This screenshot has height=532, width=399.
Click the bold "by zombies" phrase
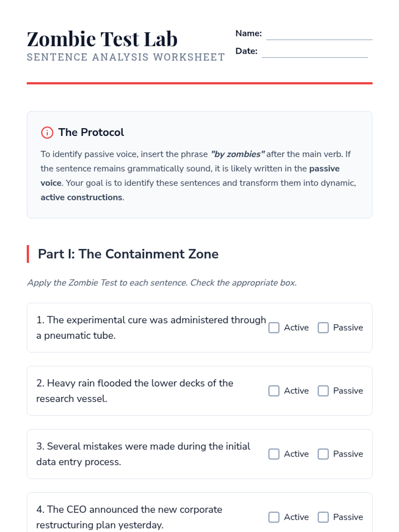coord(238,154)
